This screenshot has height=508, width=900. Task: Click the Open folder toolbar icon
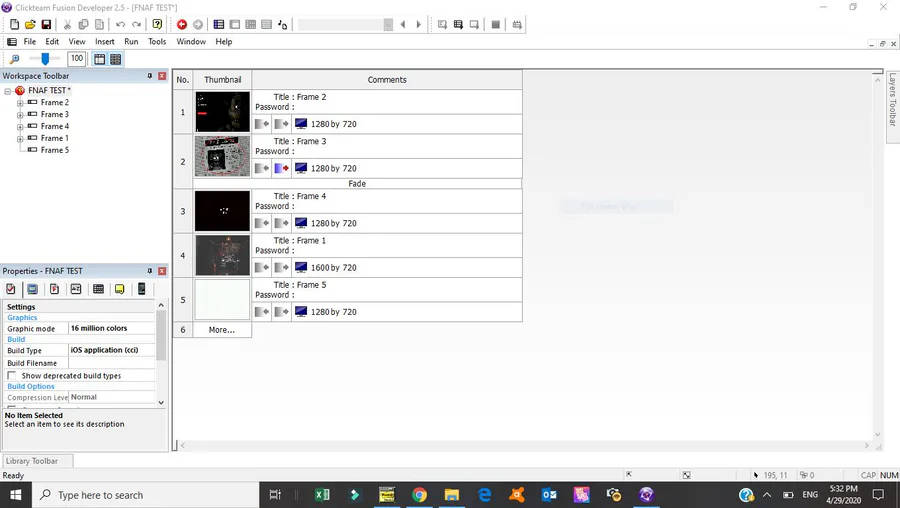(x=30, y=24)
